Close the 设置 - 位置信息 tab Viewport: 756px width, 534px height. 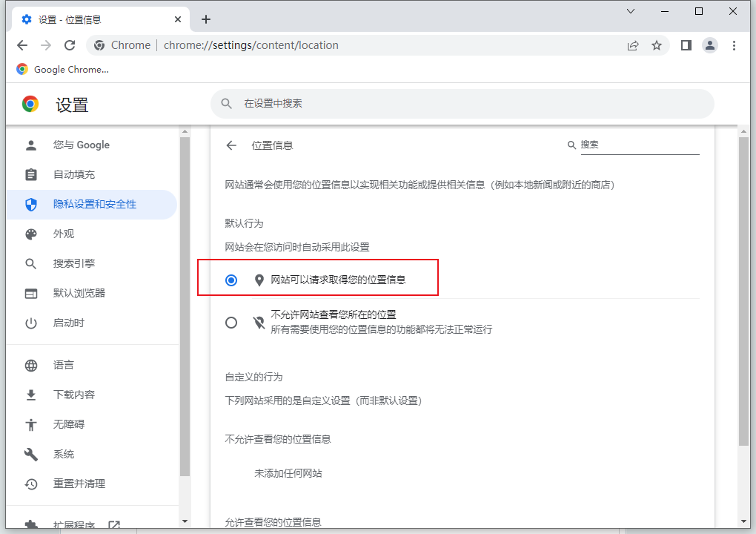pyautogui.click(x=177, y=19)
